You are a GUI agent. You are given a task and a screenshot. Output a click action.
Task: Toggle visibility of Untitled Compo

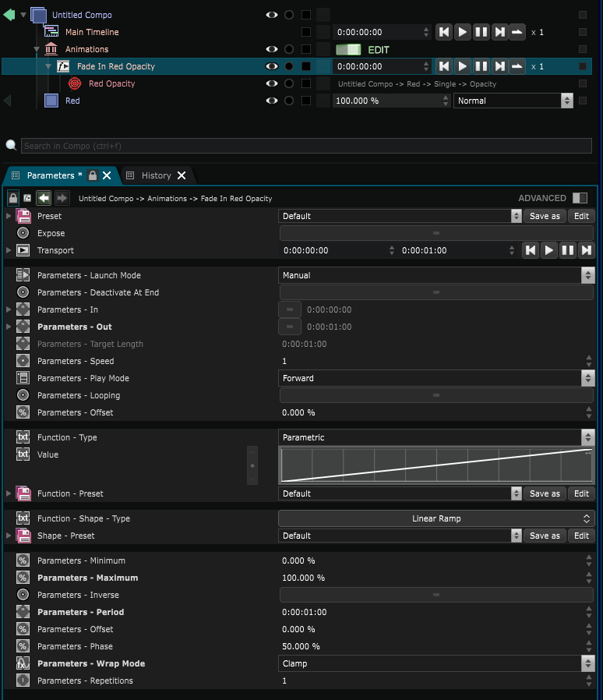(272, 15)
